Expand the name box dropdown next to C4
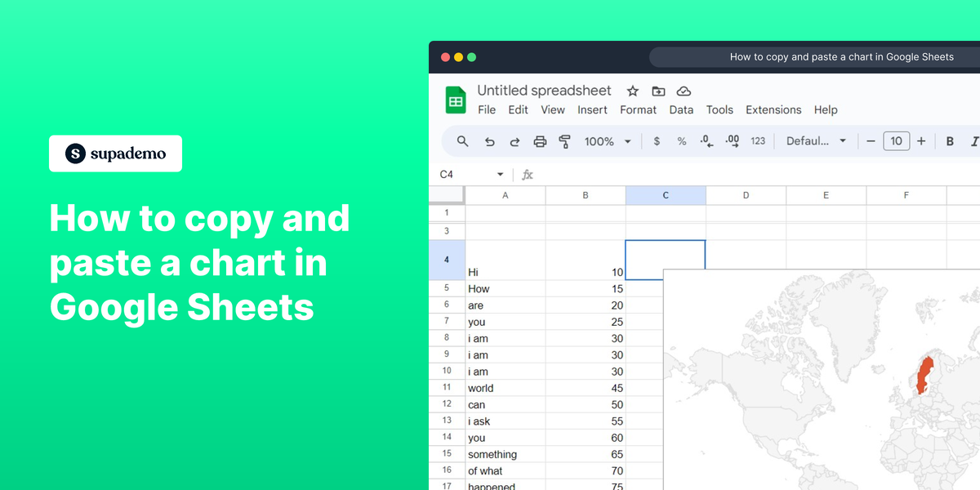This screenshot has width=980, height=490. tap(501, 174)
